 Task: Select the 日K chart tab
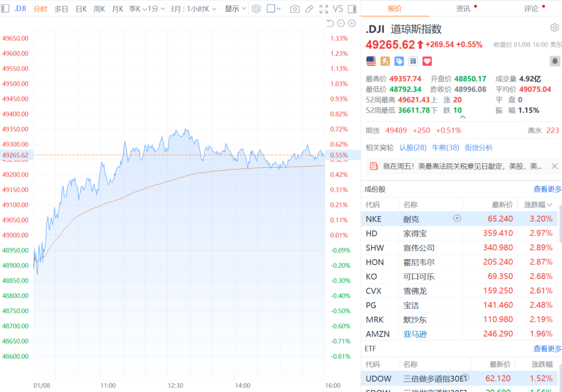81,9
